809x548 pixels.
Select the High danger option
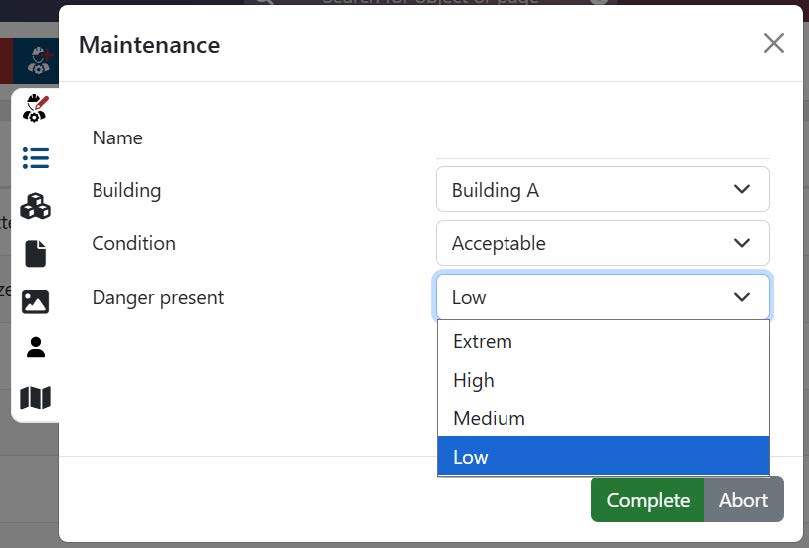click(602, 380)
